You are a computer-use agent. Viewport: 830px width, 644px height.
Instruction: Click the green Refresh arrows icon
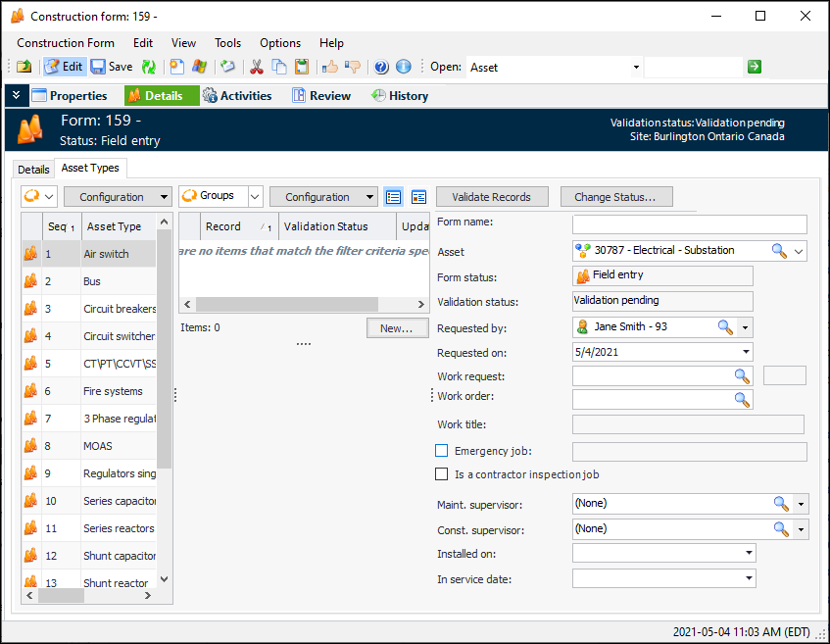pos(149,67)
